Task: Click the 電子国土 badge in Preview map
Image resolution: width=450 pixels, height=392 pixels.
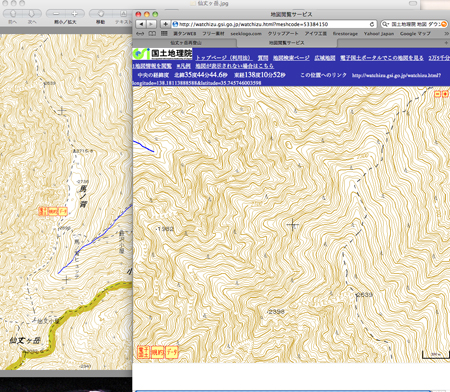Action: coord(43,211)
